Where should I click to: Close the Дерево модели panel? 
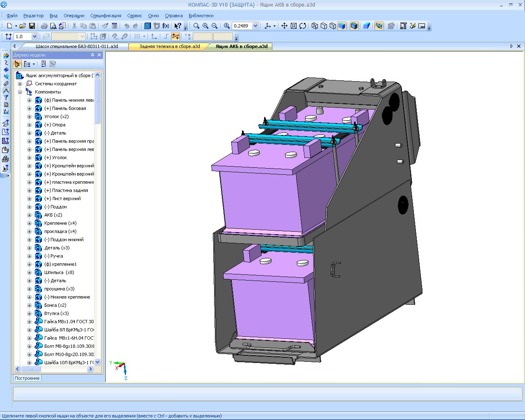point(99,55)
